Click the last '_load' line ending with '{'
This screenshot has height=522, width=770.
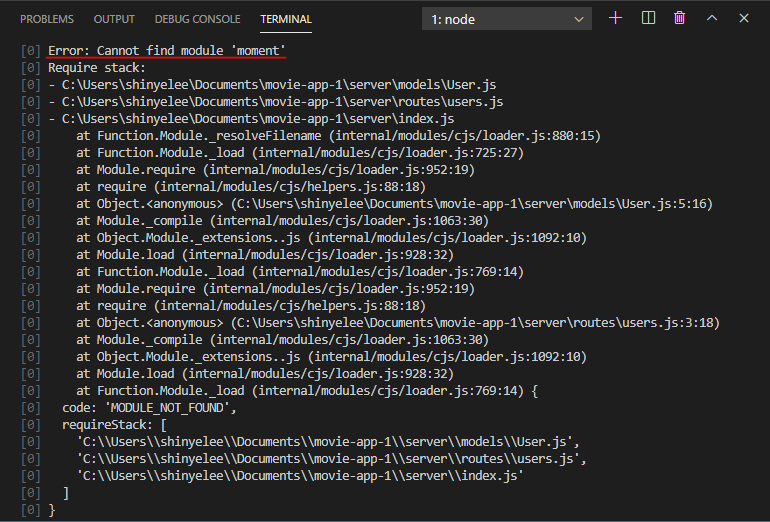pos(307,391)
